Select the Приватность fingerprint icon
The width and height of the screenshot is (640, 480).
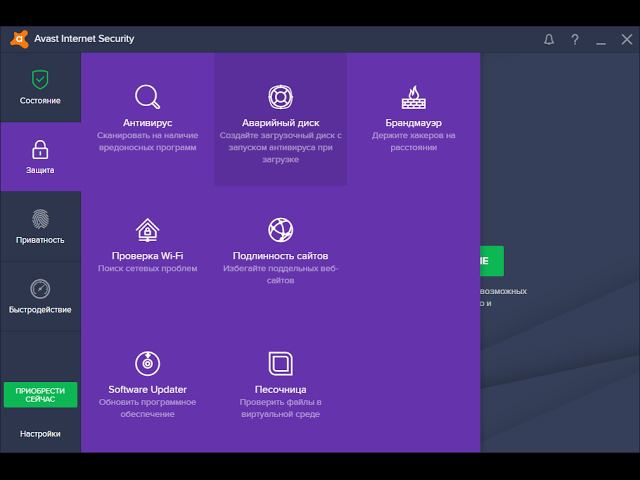pyautogui.click(x=40, y=219)
